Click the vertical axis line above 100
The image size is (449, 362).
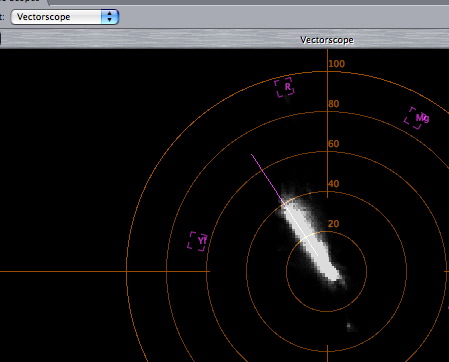pos(328,54)
